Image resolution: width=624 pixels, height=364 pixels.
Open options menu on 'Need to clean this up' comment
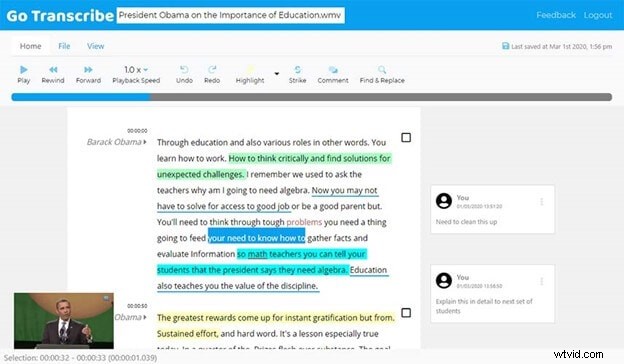542,202
